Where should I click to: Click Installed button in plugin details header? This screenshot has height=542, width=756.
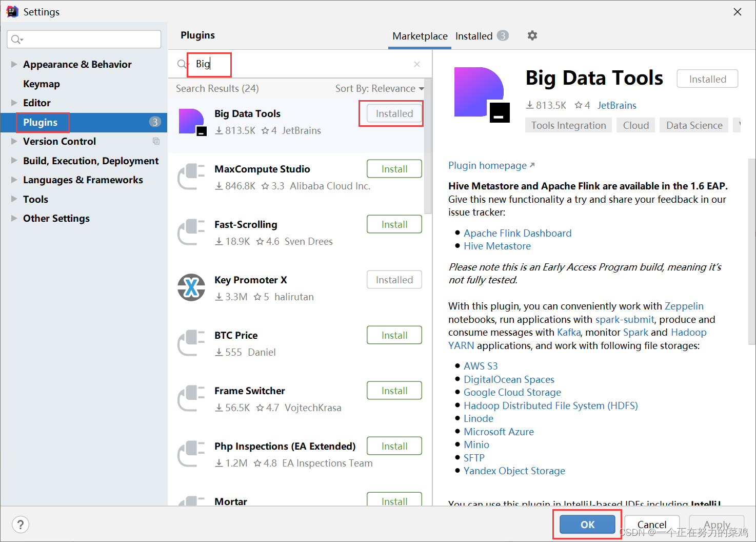coord(707,79)
